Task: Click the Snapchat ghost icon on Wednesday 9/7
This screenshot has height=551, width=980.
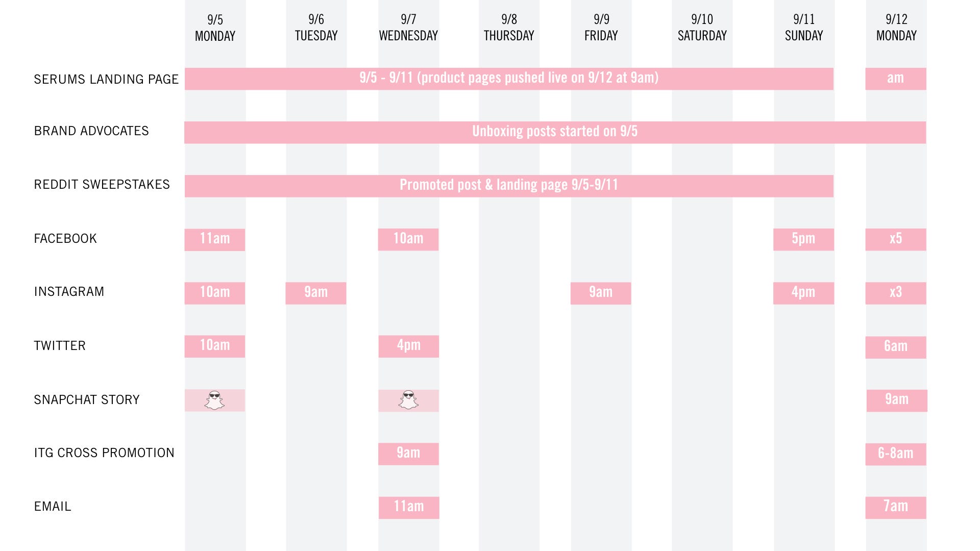Action: (408, 400)
